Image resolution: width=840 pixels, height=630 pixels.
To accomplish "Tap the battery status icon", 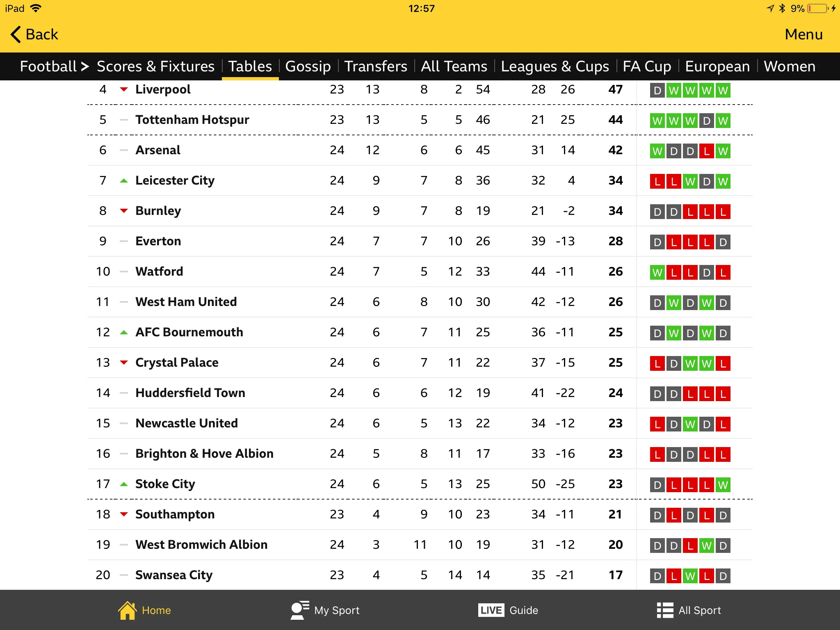I will [817, 9].
